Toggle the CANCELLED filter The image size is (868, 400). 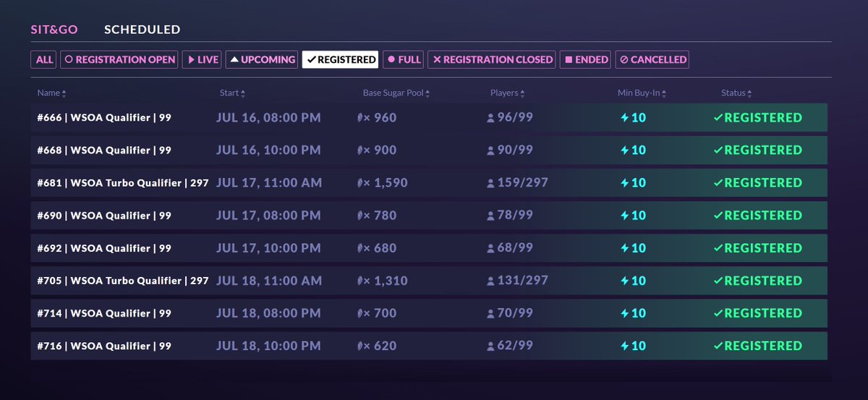[652, 59]
